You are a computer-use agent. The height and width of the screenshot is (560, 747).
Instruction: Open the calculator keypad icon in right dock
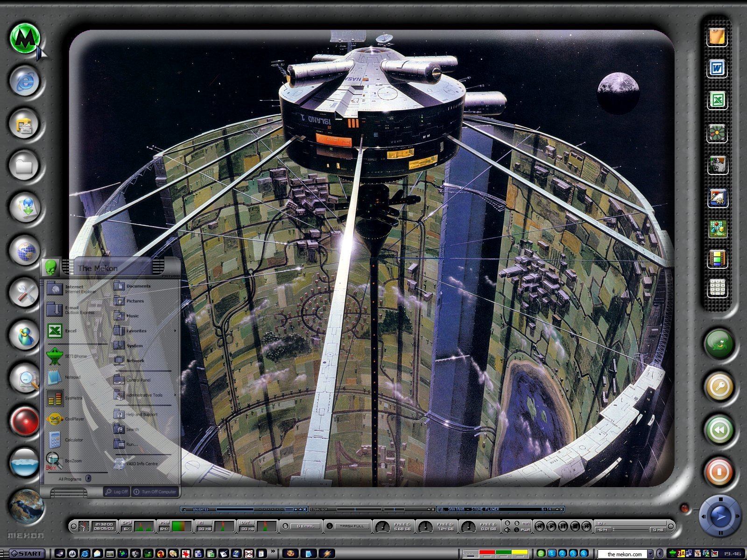717,288
